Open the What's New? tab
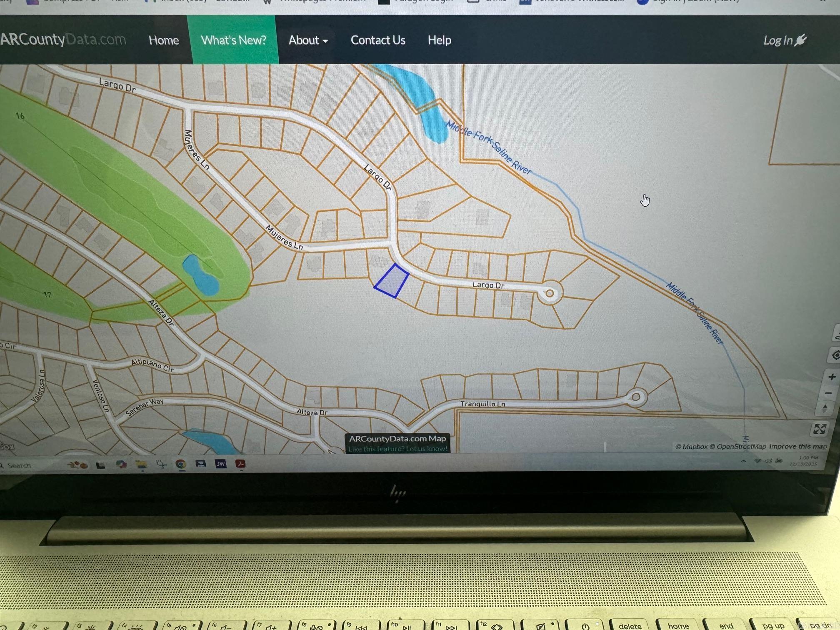 (233, 40)
